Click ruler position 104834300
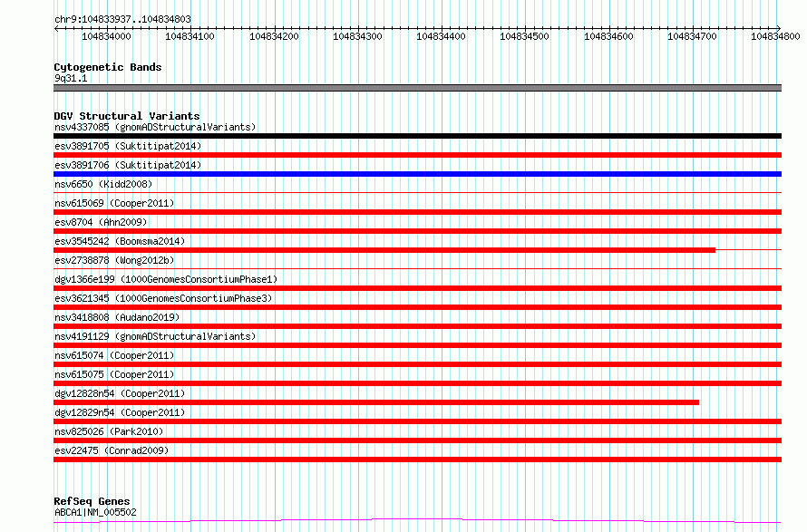 click(357, 36)
